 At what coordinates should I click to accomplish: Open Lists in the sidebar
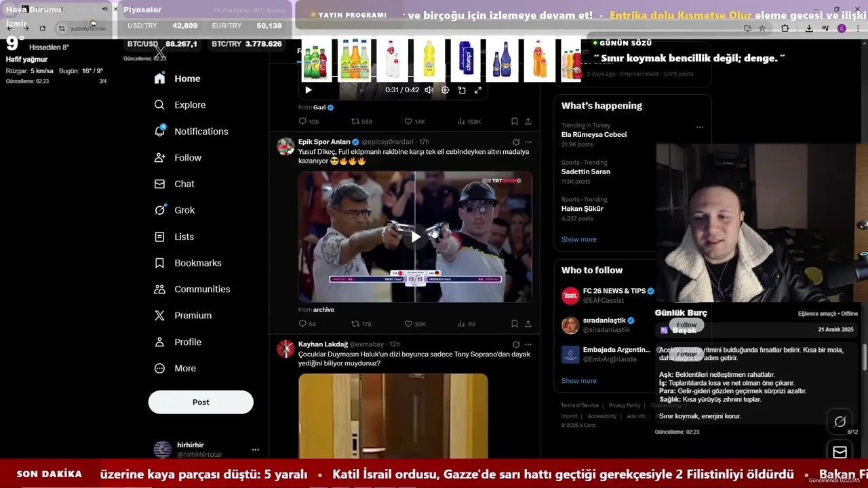pos(174,237)
